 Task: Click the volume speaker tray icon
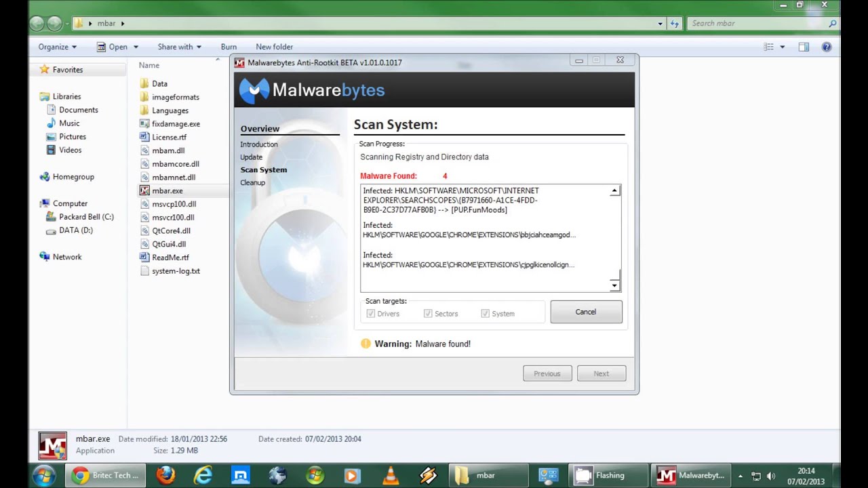click(x=770, y=476)
